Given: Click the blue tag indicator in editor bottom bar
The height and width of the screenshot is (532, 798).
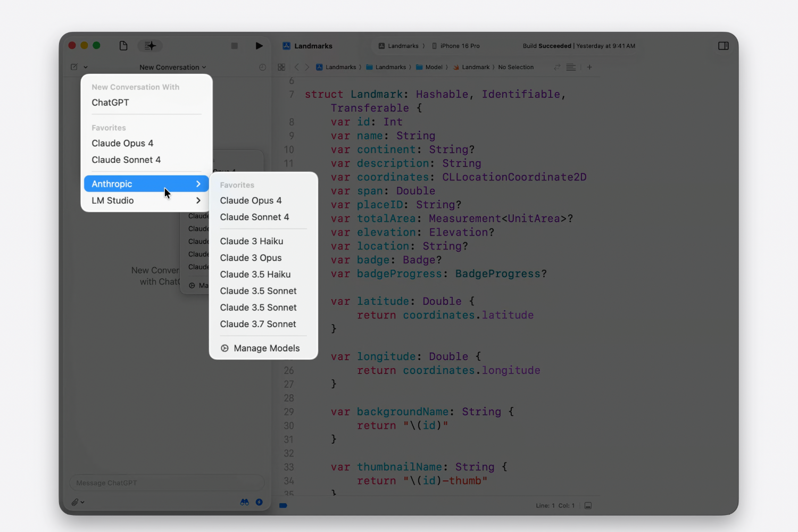Looking at the screenshot, I should 283,505.
